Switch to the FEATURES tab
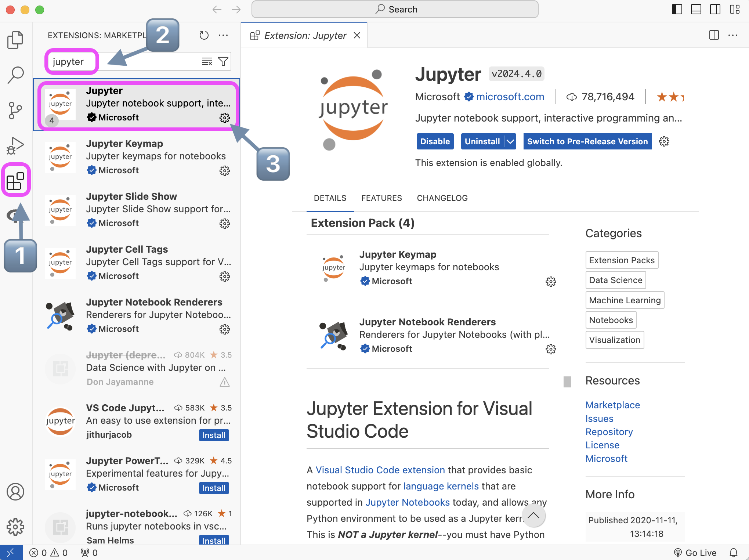 pos(381,198)
